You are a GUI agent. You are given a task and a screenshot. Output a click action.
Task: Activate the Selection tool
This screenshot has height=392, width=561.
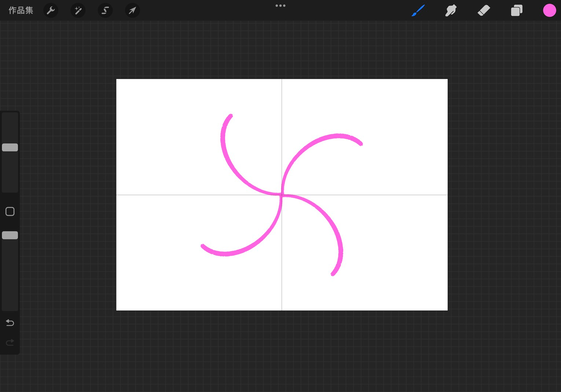(105, 10)
